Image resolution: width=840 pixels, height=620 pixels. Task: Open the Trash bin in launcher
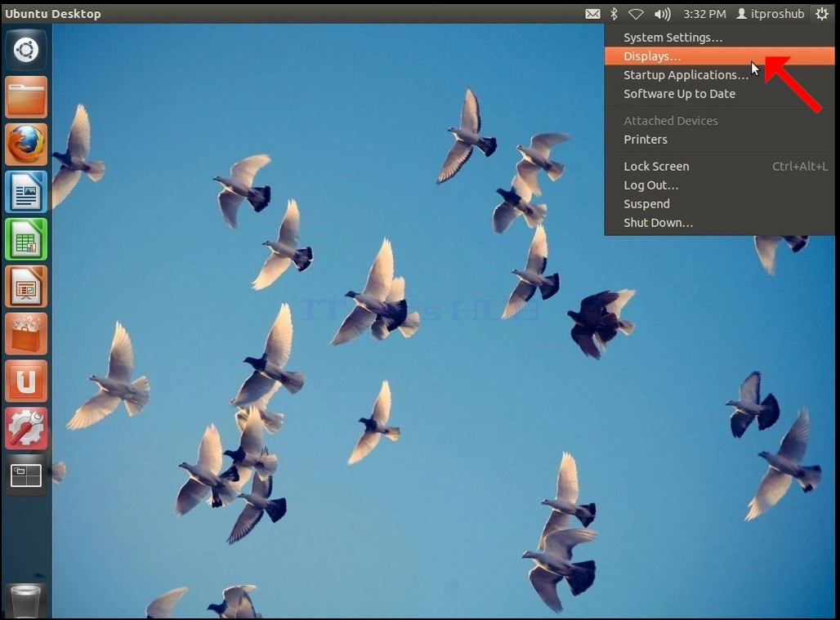pos(25,601)
